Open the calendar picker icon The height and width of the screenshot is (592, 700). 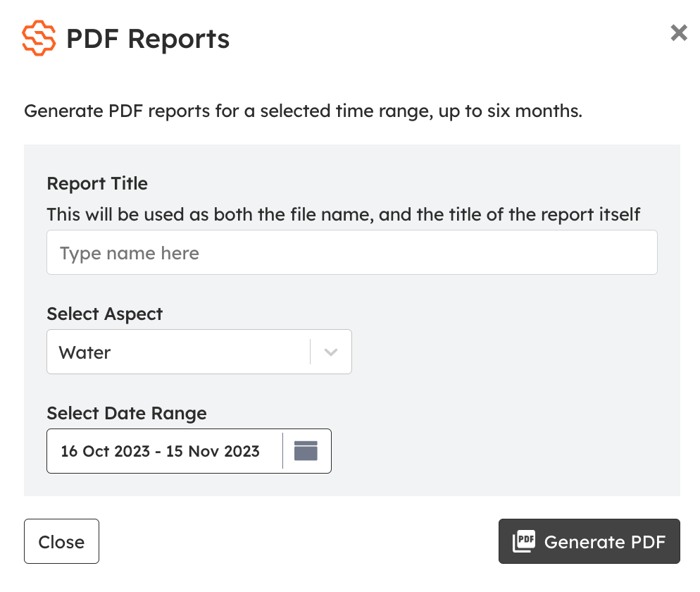pyautogui.click(x=306, y=451)
